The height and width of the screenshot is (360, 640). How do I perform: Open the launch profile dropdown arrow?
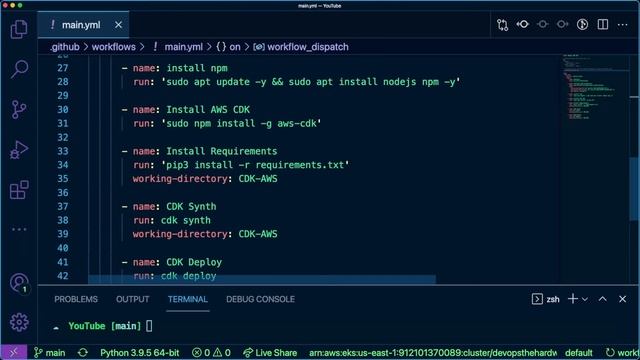tap(585, 300)
